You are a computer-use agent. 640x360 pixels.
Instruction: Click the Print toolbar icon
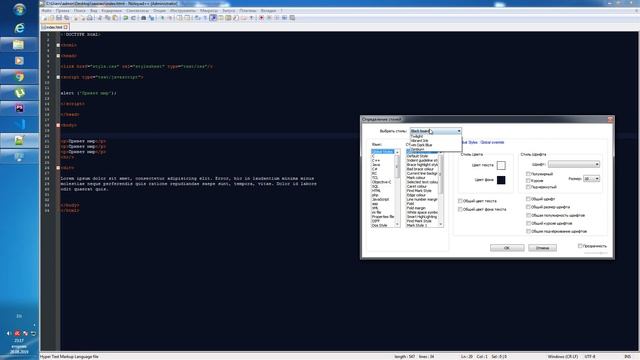tap(90, 18)
